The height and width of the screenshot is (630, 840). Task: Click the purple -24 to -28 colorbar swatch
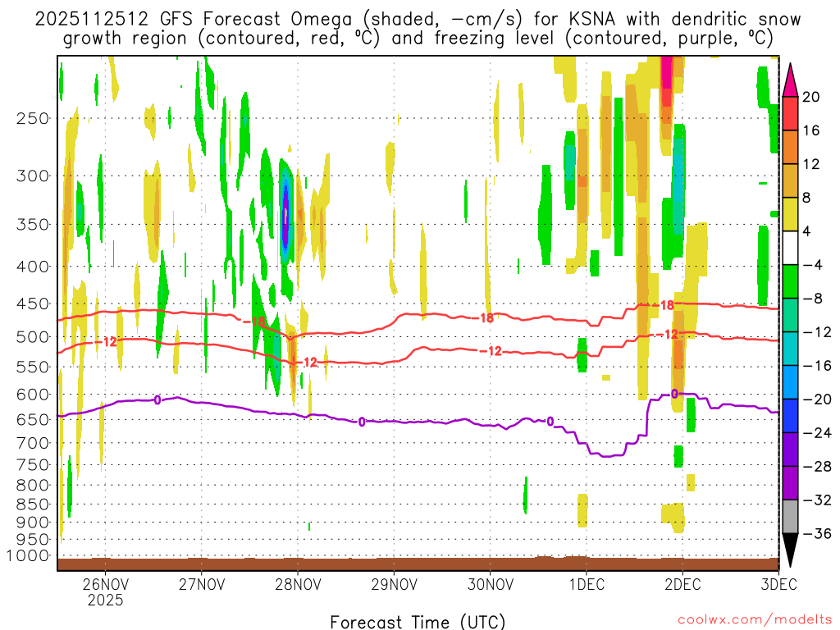[790, 450]
